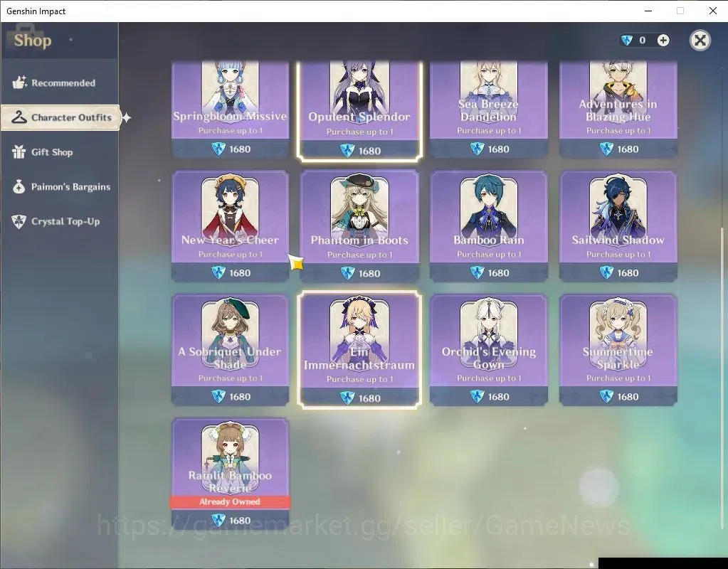Screen dimensions: 728x569
Task: Select the Phantom in Boots outfit
Action: coord(360,226)
